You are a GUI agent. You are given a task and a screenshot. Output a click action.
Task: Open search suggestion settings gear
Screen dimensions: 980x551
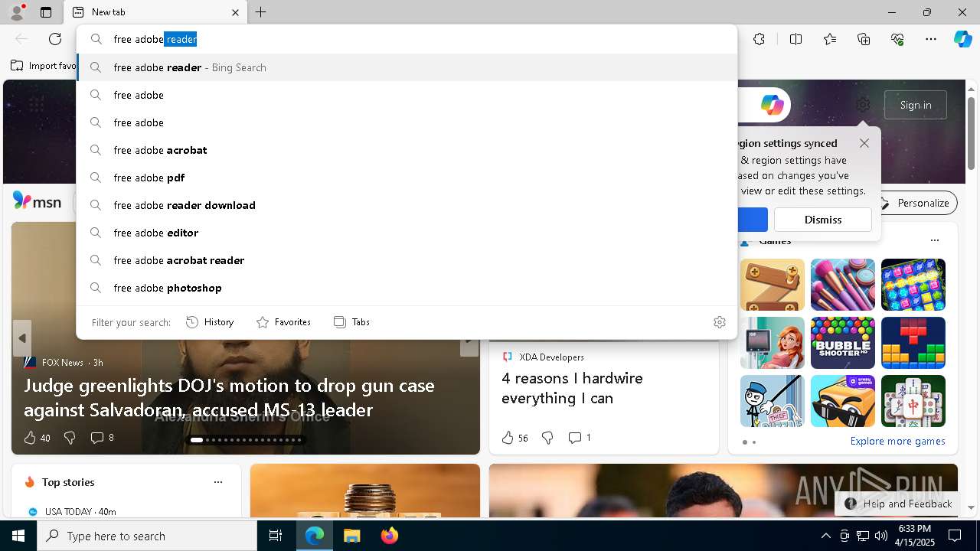(719, 322)
